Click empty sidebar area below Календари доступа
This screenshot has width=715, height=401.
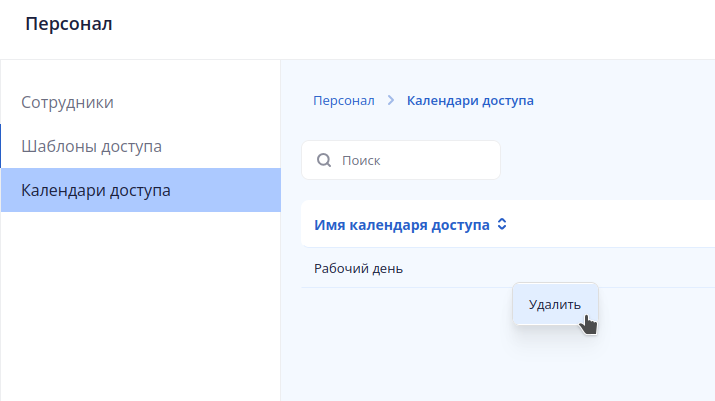click(x=140, y=310)
